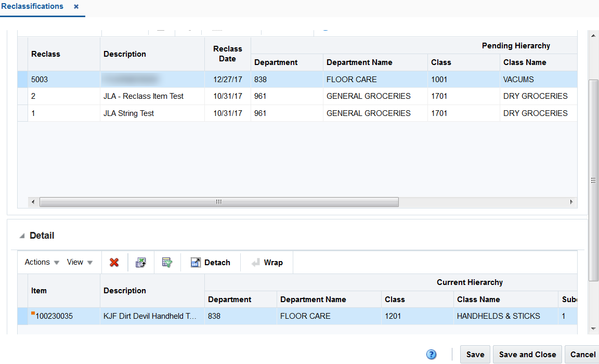Select row header for item 100230035
599x364 pixels.
click(22, 316)
